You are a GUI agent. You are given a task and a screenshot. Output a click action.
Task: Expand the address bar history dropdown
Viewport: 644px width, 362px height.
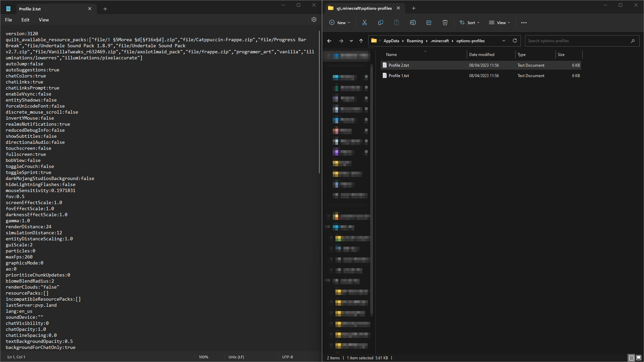503,41
